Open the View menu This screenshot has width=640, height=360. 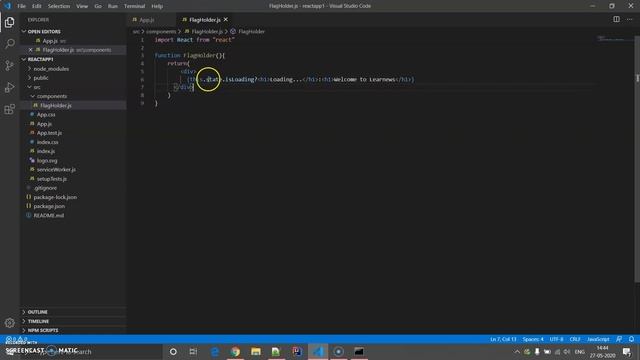(x=82, y=6)
